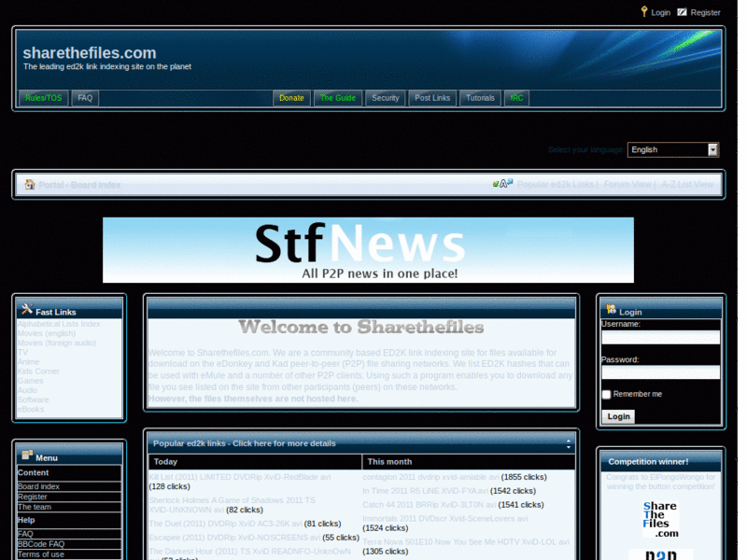
Task: Collapse the Popular ed2k links panel
Action: pyautogui.click(x=569, y=444)
